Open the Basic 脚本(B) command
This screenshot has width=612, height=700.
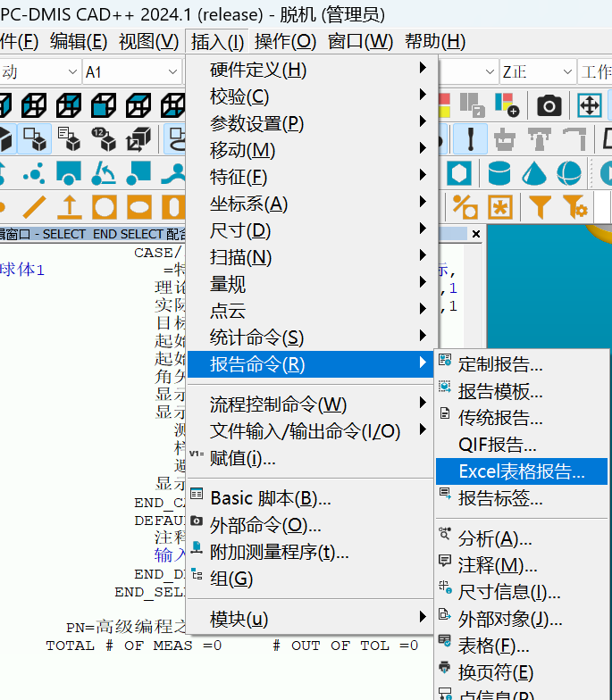pos(310,498)
